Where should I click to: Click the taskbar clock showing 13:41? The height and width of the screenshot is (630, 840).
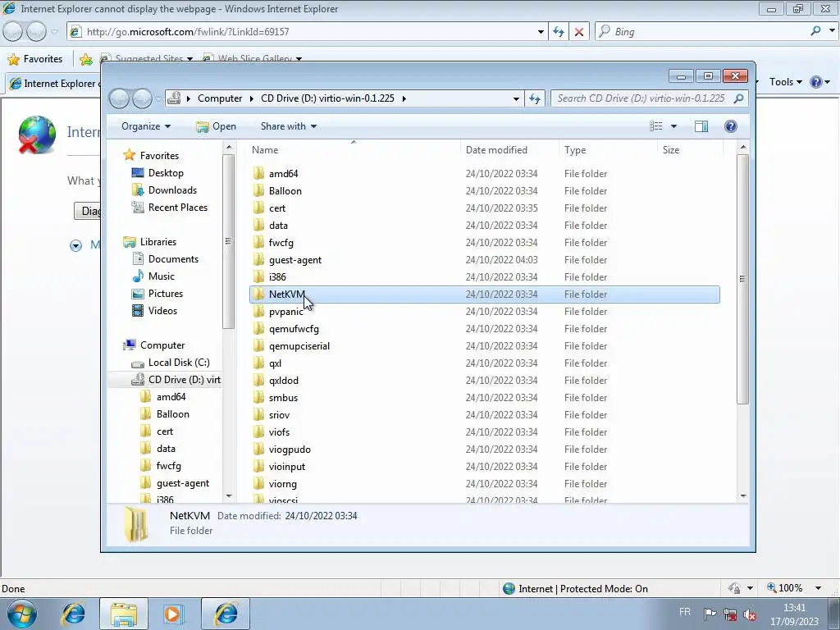pos(794,614)
